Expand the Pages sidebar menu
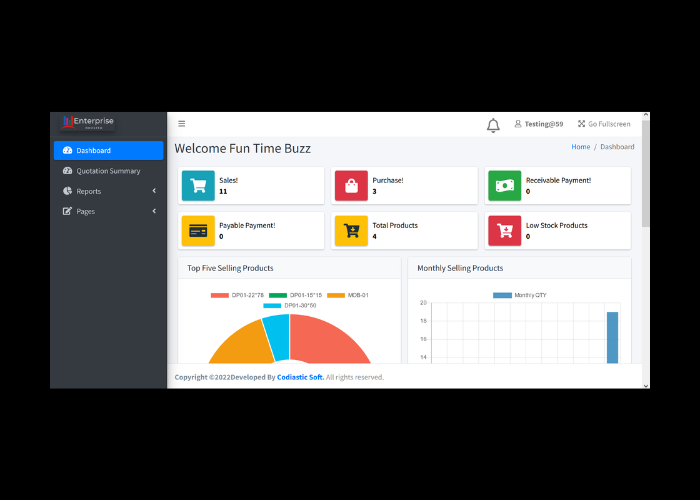The width and height of the screenshot is (700, 500). click(x=108, y=211)
